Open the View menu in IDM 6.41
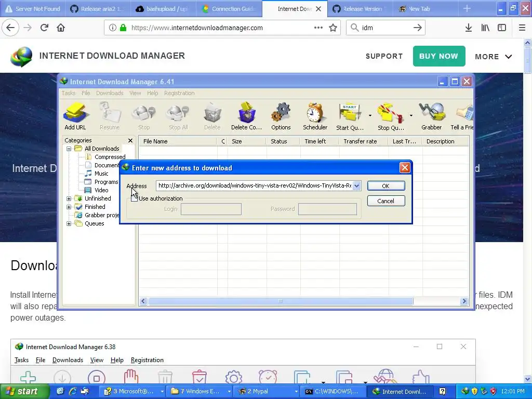The width and height of the screenshot is (532, 399). (x=135, y=93)
